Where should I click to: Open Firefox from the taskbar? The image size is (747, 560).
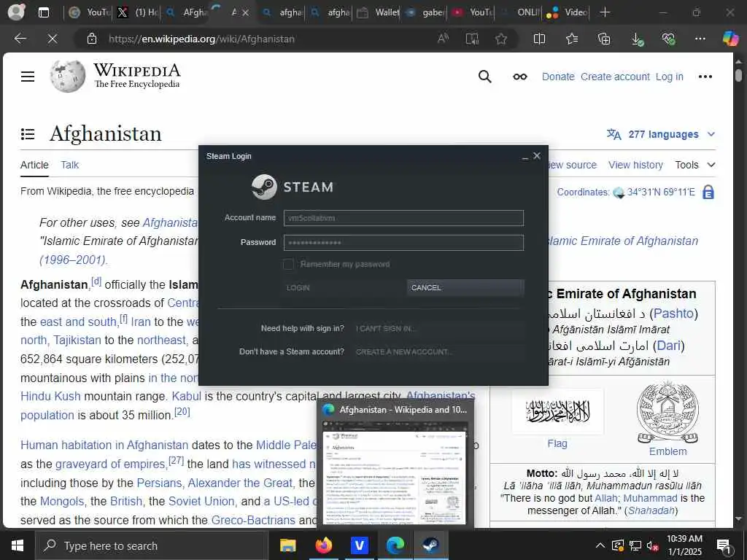(324, 545)
